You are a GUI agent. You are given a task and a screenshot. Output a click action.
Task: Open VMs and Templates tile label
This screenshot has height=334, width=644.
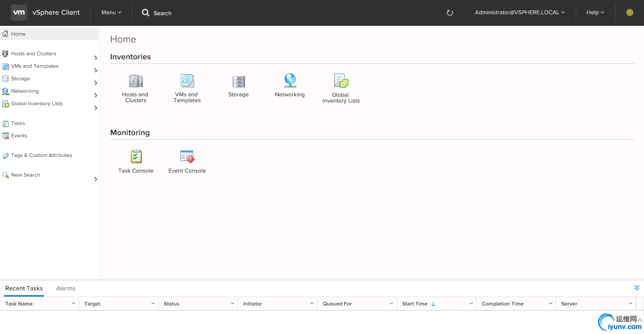tap(187, 97)
